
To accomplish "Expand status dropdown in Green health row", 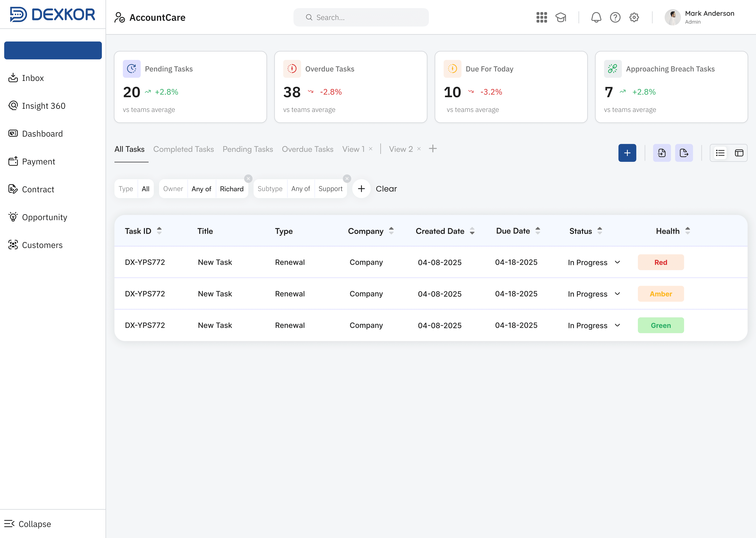I will pyautogui.click(x=617, y=325).
